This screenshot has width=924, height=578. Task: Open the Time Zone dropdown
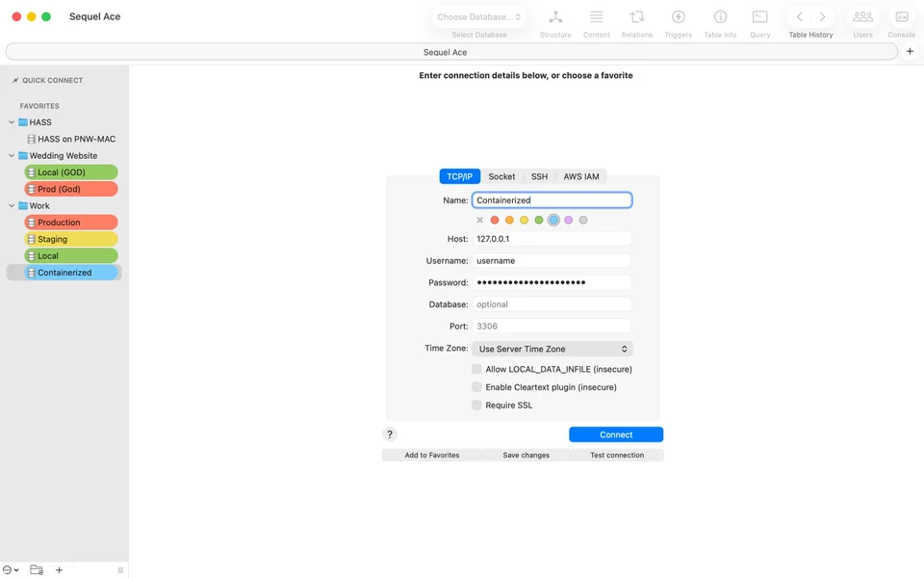click(552, 349)
